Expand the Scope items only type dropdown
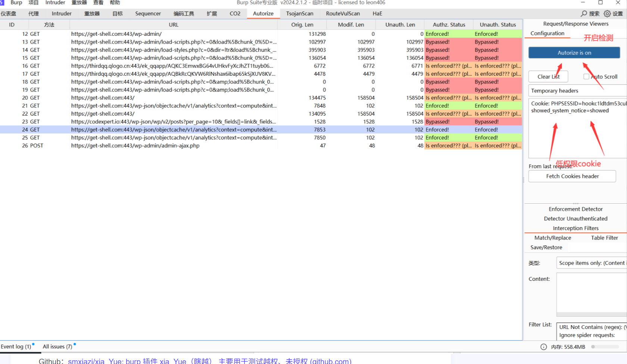 pos(591,263)
